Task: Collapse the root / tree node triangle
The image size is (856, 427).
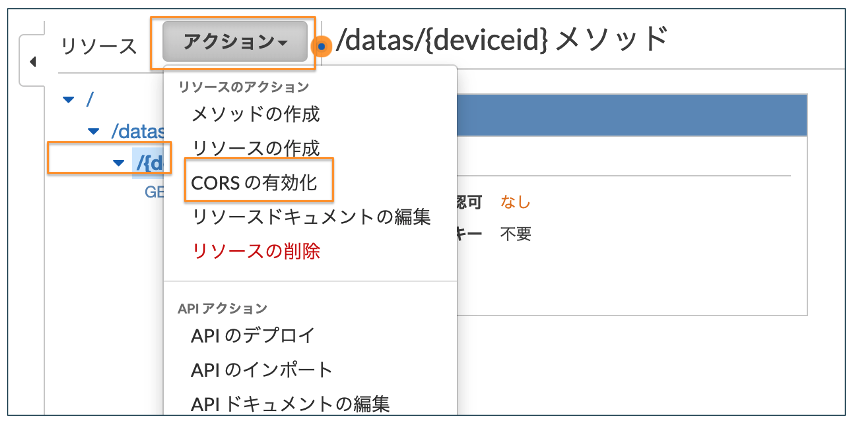Action: tap(68, 100)
